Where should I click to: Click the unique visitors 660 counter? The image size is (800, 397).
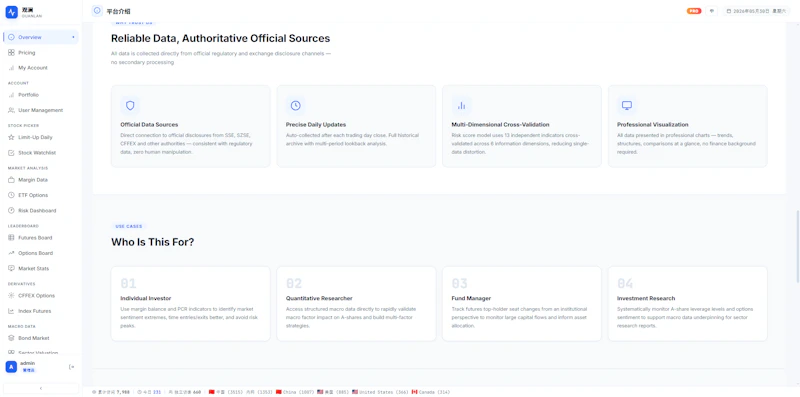pyautogui.click(x=185, y=392)
